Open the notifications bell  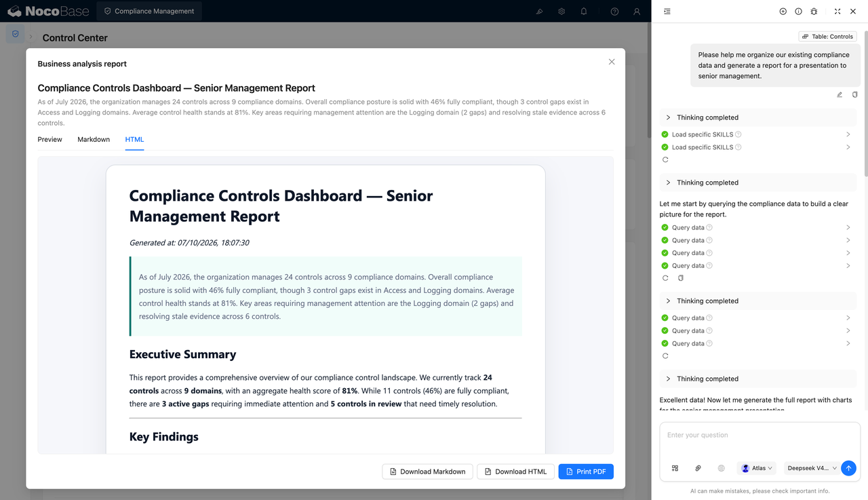pos(584,12)
